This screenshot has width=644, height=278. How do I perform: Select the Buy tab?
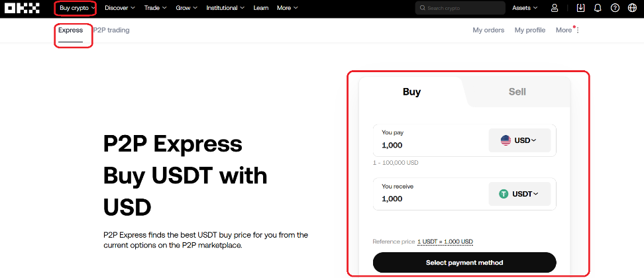[x=411, y=92]
